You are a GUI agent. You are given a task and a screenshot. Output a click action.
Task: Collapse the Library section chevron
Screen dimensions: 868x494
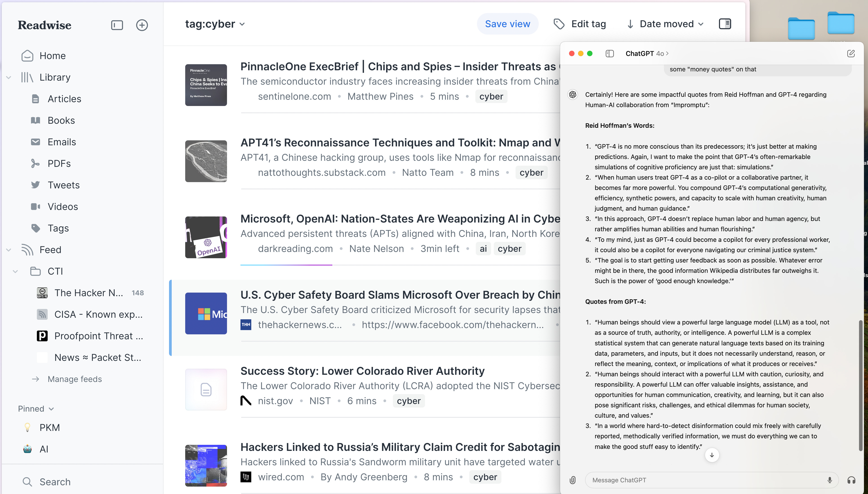point(9,77)
